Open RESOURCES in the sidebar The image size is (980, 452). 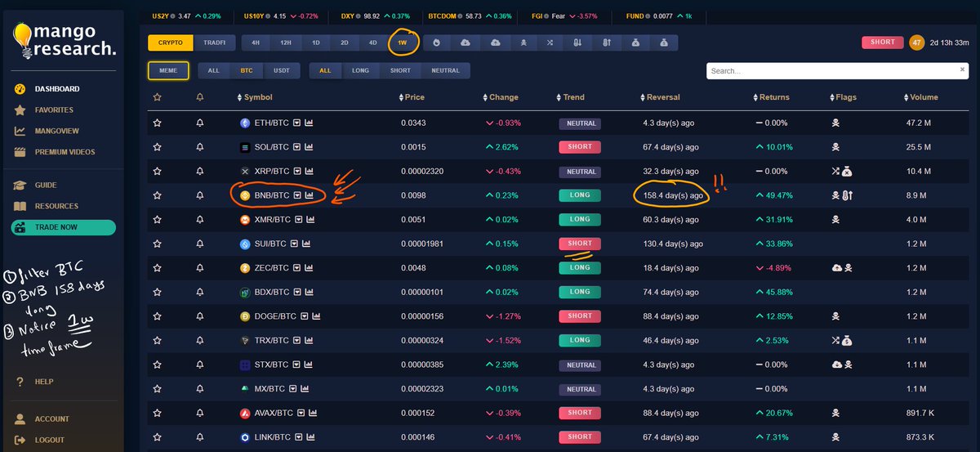pyautogui.click(x=56, y=207)
